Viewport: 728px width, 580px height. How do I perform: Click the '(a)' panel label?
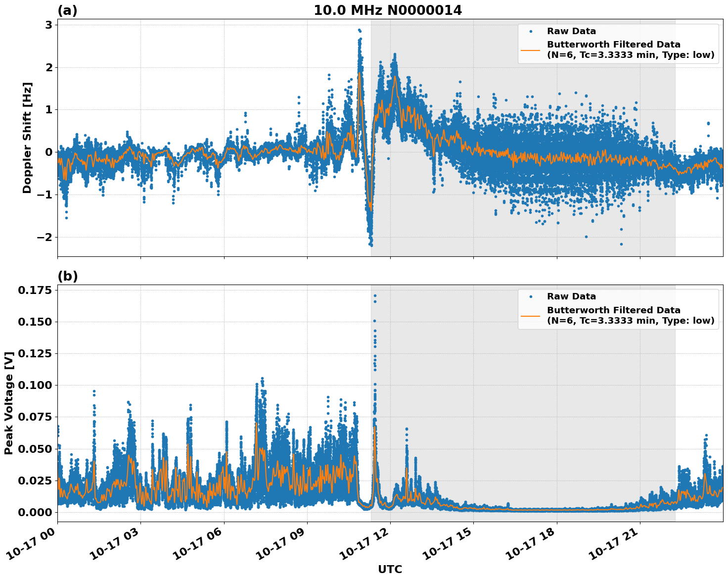pyautogui.click(x=67, y=10)
